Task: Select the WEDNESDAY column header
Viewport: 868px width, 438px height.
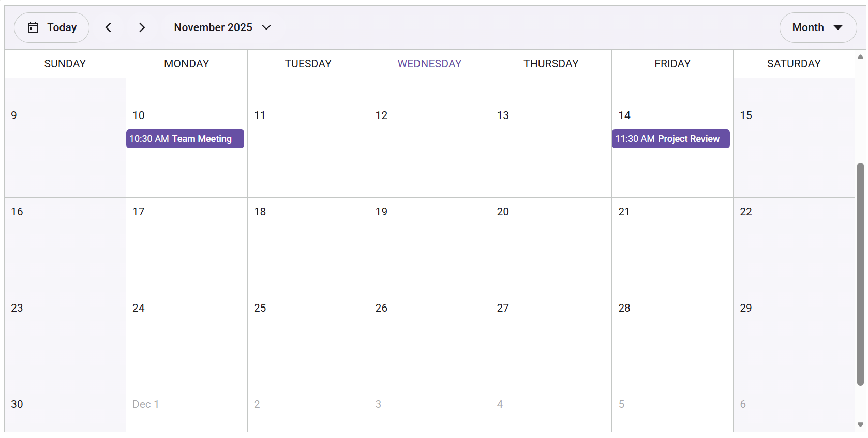Action: [429, 63]
